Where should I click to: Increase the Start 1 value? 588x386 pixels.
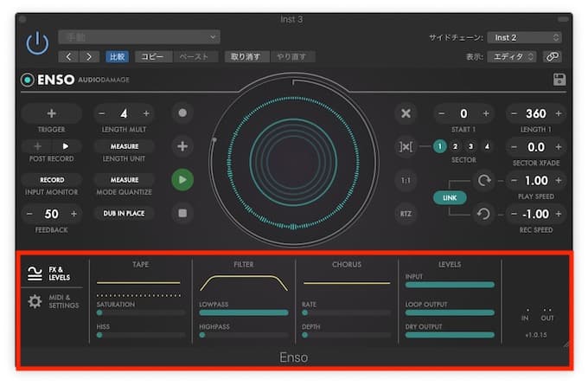486,113
